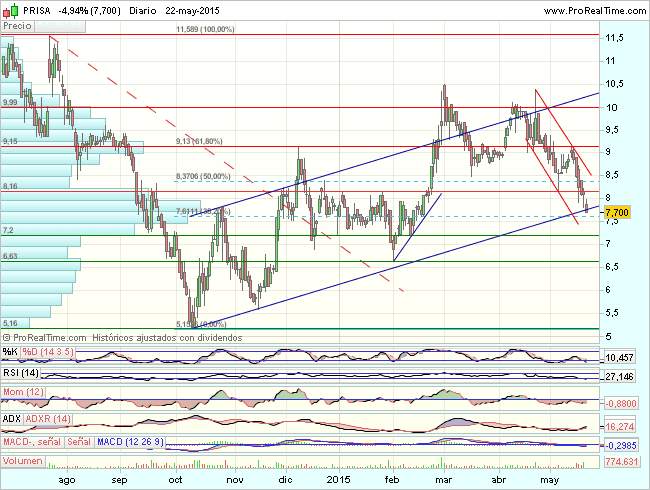Click the ADXR (14) indicator label
This screenshot has width=650, height=490.
pos(48,419)
